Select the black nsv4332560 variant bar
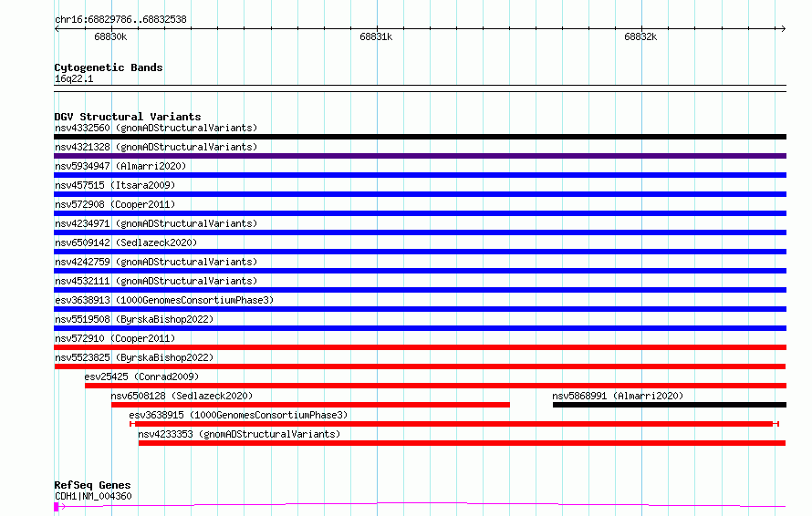Screen dimensions: 812x516 [x=420, y=137]
